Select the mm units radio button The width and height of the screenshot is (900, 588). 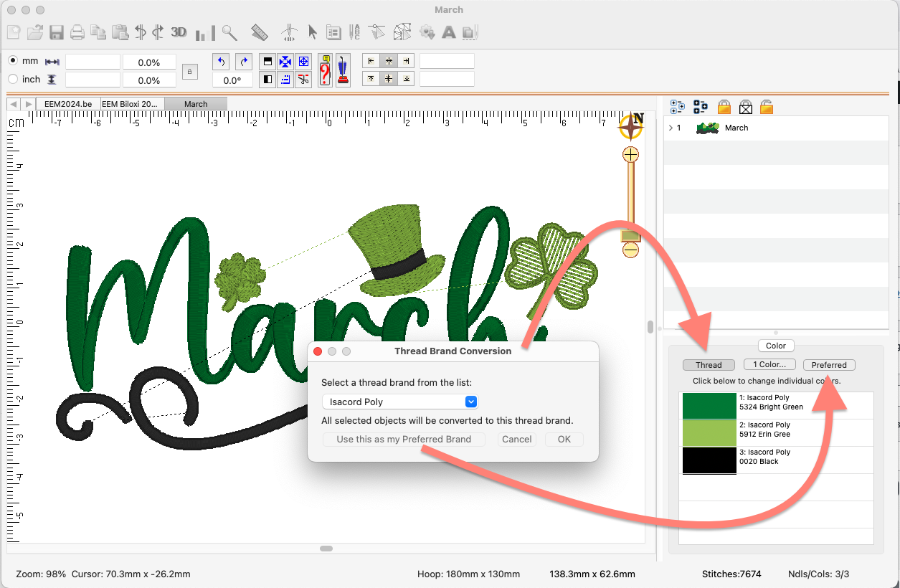(x=13, y=61)
